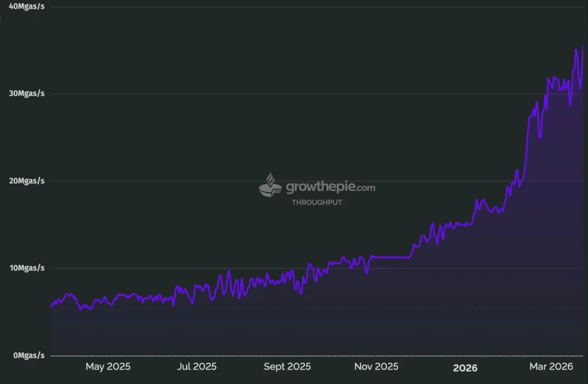Expand the 2026 axis label

[465, 367]
